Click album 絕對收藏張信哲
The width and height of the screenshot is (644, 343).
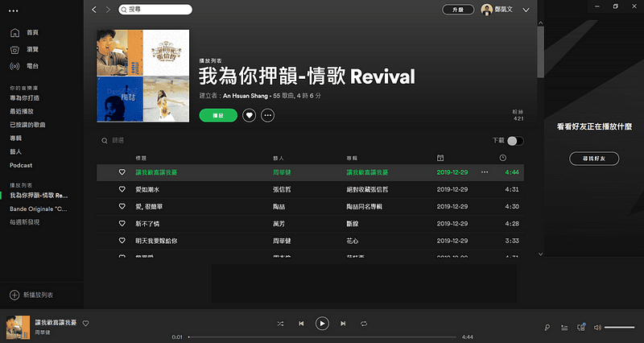(367, 190)
